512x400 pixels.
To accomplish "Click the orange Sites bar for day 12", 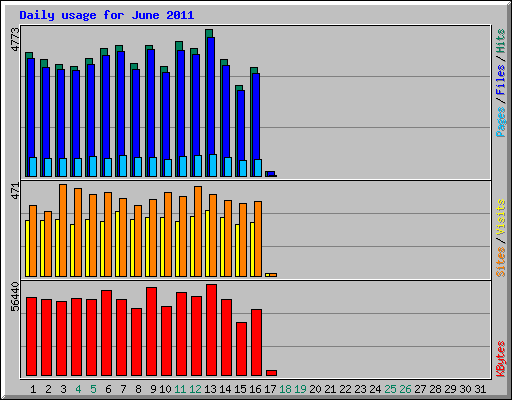I will pyautogui.click(x=198, y=231).
